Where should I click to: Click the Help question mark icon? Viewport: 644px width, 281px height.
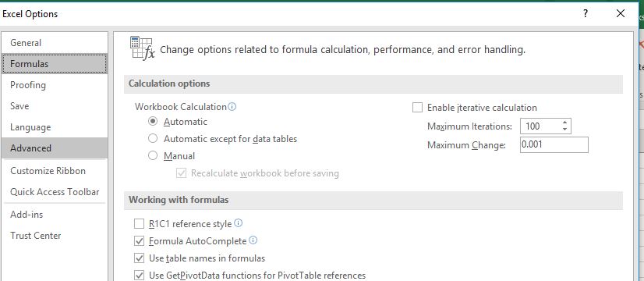click(586, 13)
